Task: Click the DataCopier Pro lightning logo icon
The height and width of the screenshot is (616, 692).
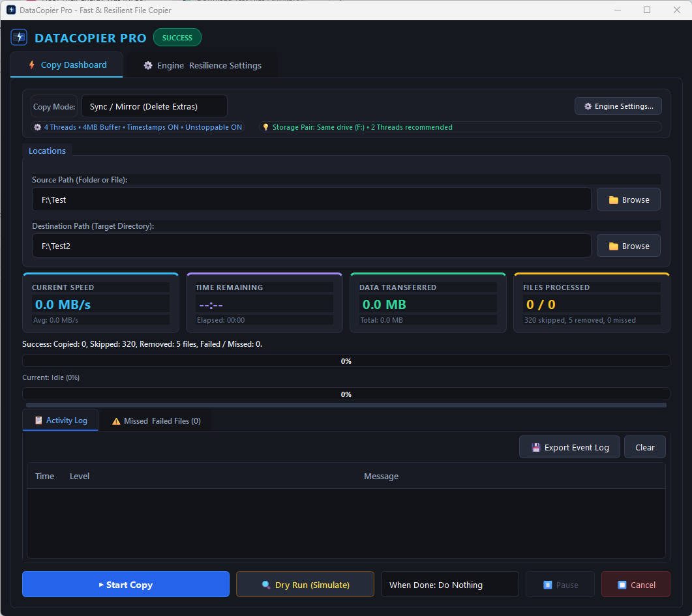Action: 19,37
